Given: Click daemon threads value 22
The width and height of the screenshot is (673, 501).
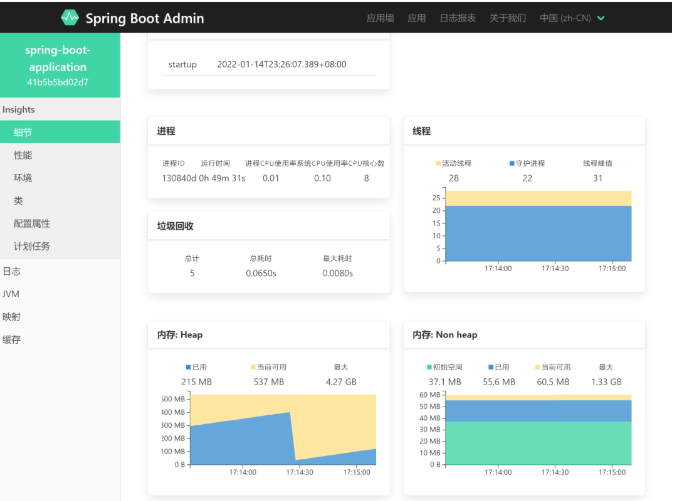Looking at the screenshot, I should coord(527,178).
